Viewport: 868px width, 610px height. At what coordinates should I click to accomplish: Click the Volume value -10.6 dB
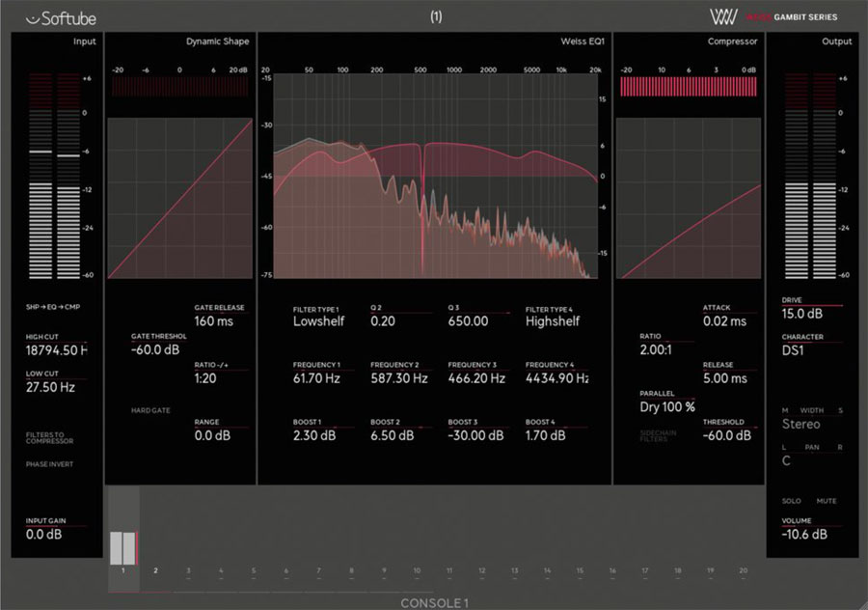[x=804, y=535]
